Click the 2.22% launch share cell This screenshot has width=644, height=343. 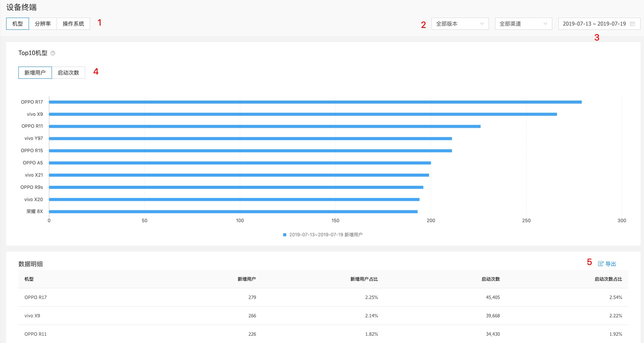(616, 316)
